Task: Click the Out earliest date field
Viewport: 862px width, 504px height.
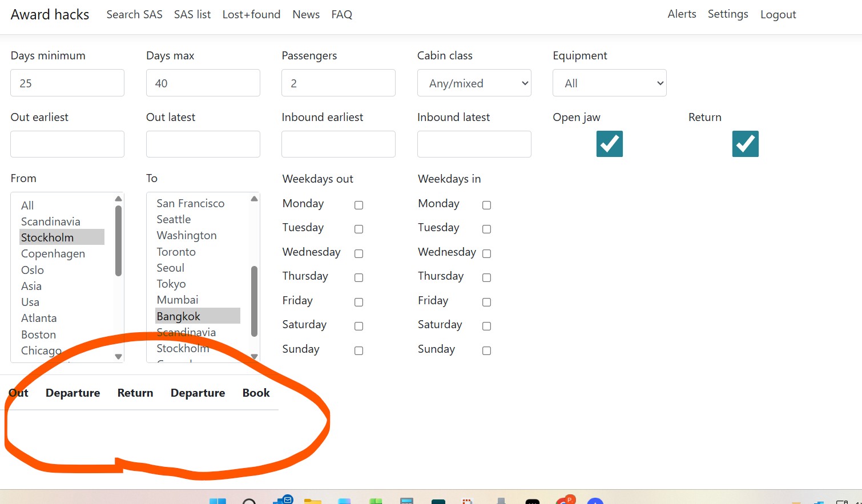Action: pyautogui.click(x=67, y=144)
